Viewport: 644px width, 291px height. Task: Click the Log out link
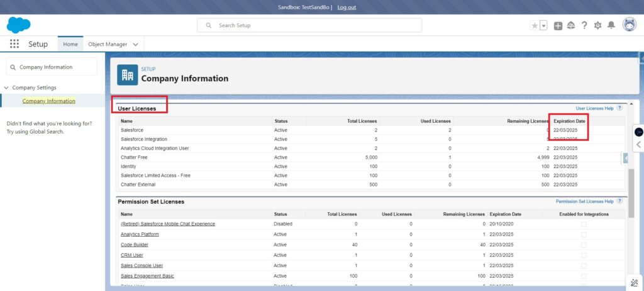point(347,7)
